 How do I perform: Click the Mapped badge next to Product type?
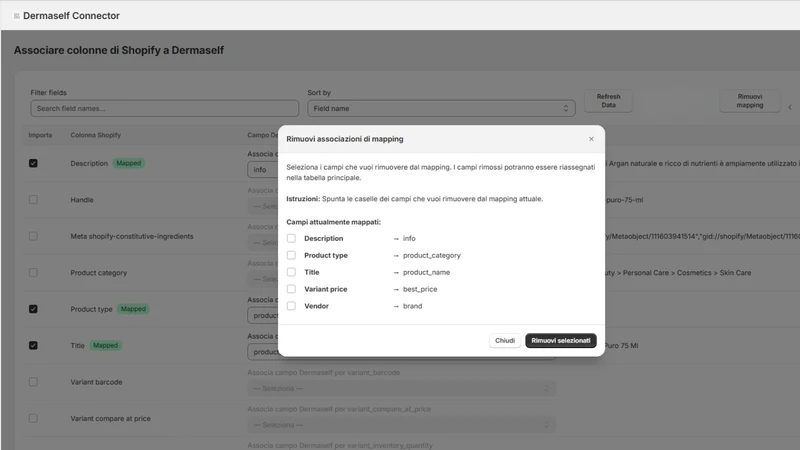[133, 309]
